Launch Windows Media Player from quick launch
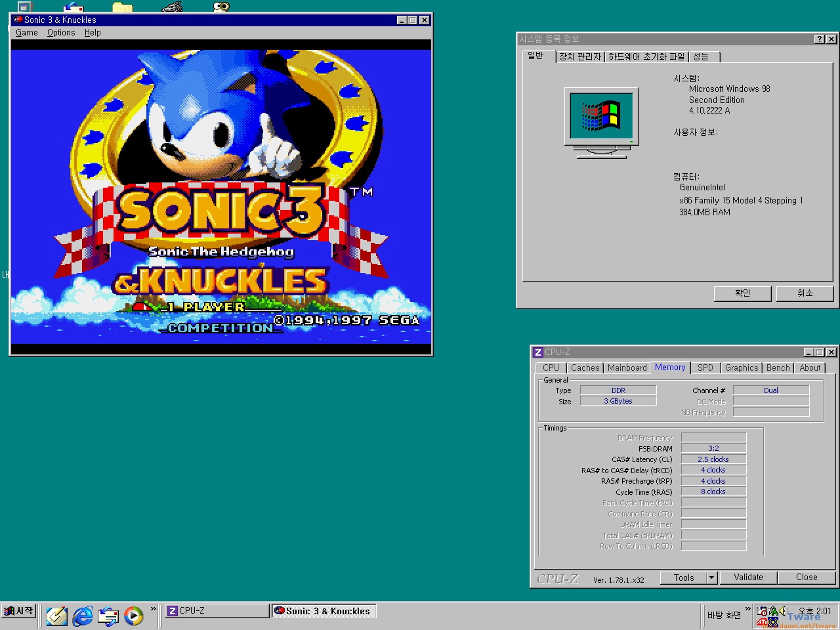This screenshot has width=840, height=630. tap(134, 616)
